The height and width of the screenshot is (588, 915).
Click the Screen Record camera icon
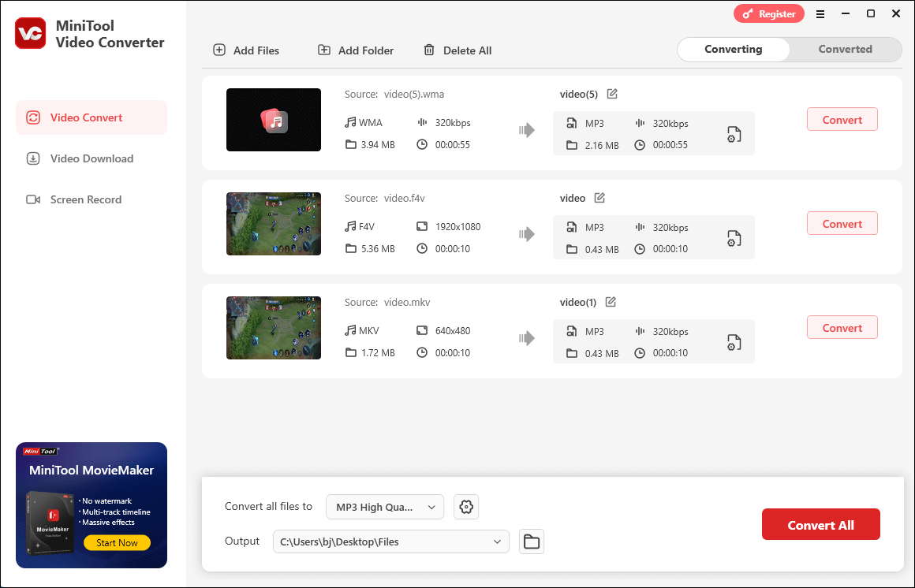tap(33, 199)
